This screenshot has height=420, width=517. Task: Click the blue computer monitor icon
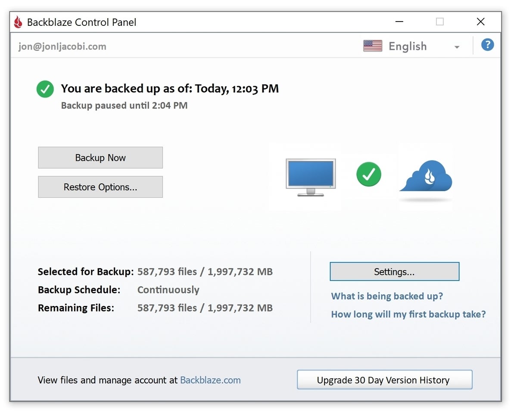click(x=311, y=177)
